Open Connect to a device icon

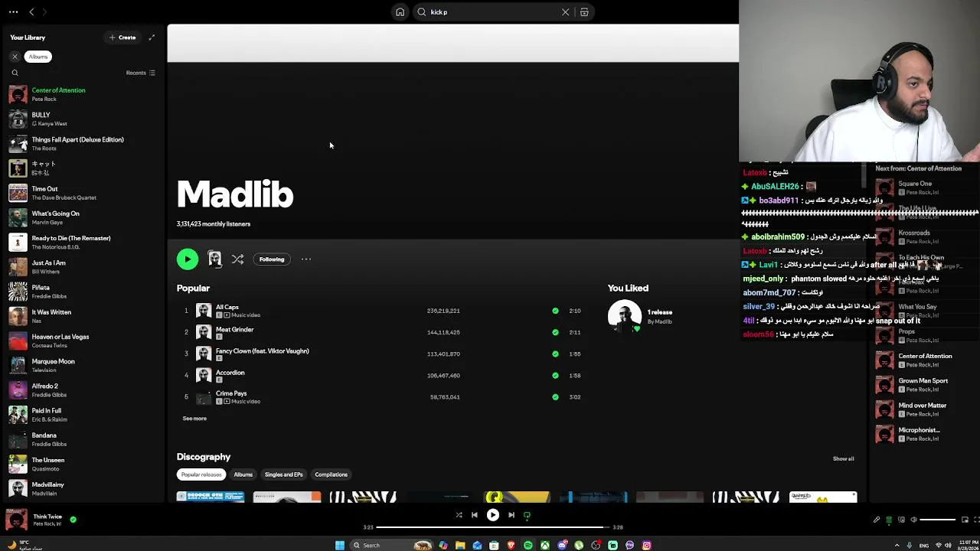(901, 520)
